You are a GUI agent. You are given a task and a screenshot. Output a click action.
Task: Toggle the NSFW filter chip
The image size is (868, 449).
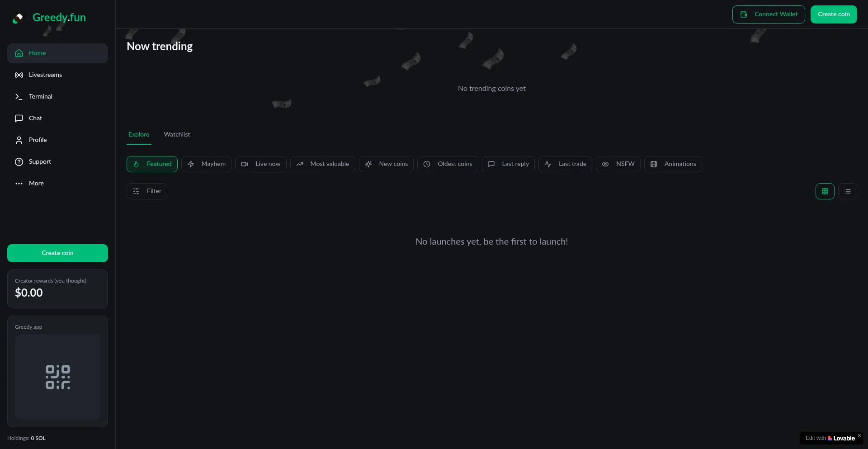[618, 164]
